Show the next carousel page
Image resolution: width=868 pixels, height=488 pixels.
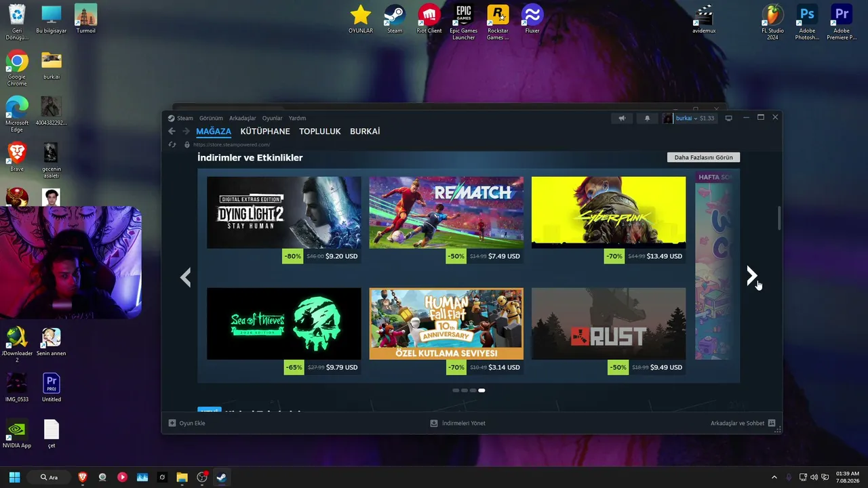pyautogui.click(x=752, y=276)
